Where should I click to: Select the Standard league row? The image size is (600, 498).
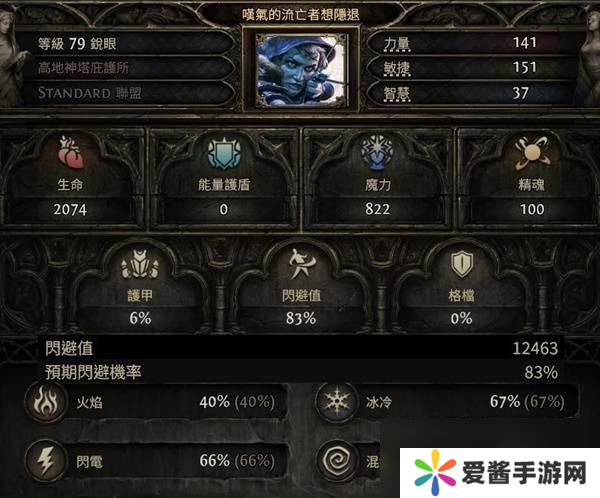point(128,93)
